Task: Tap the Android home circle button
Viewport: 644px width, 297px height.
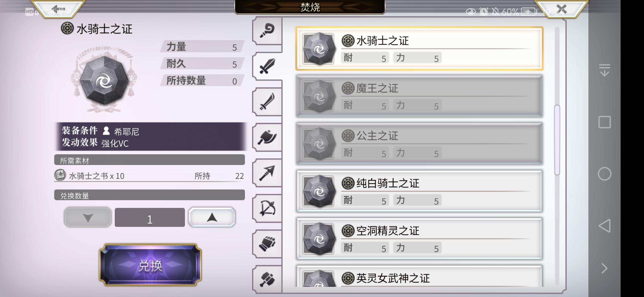Action: point(604,174)
